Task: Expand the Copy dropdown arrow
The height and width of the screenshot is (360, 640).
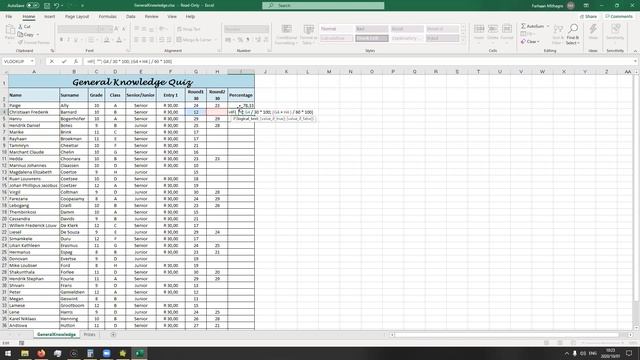Action: [38, 35]
